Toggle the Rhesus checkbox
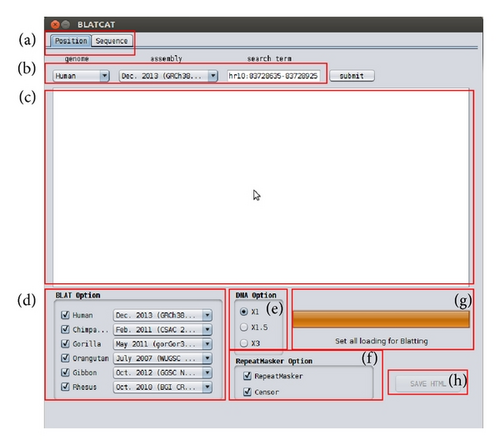The width and height of the screenshot is (500, 445). tap(65, 387)
